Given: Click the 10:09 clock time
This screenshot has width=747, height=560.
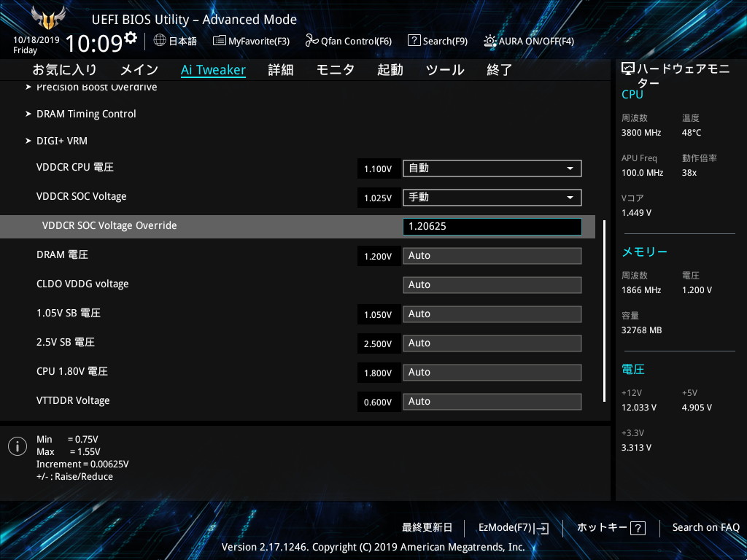Looking at the screenshot, I should point(94,44).
